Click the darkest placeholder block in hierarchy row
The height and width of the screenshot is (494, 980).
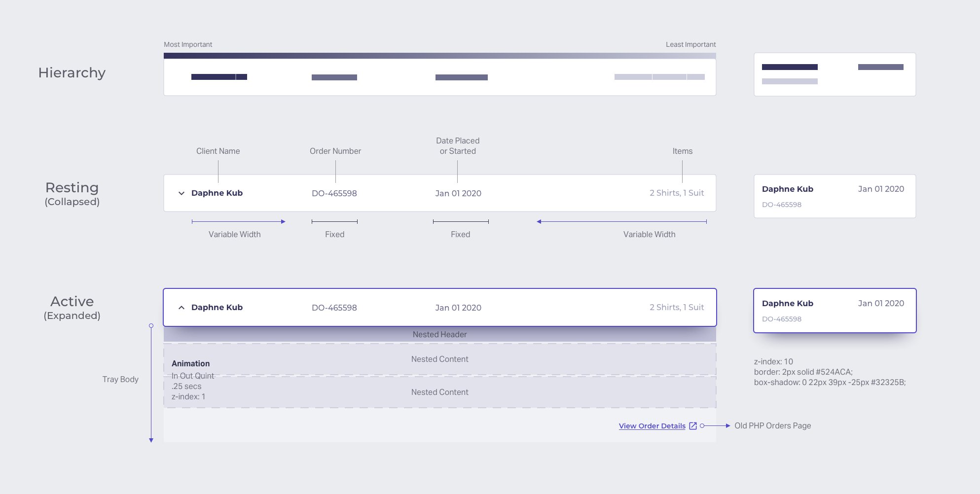pos(219,77)
